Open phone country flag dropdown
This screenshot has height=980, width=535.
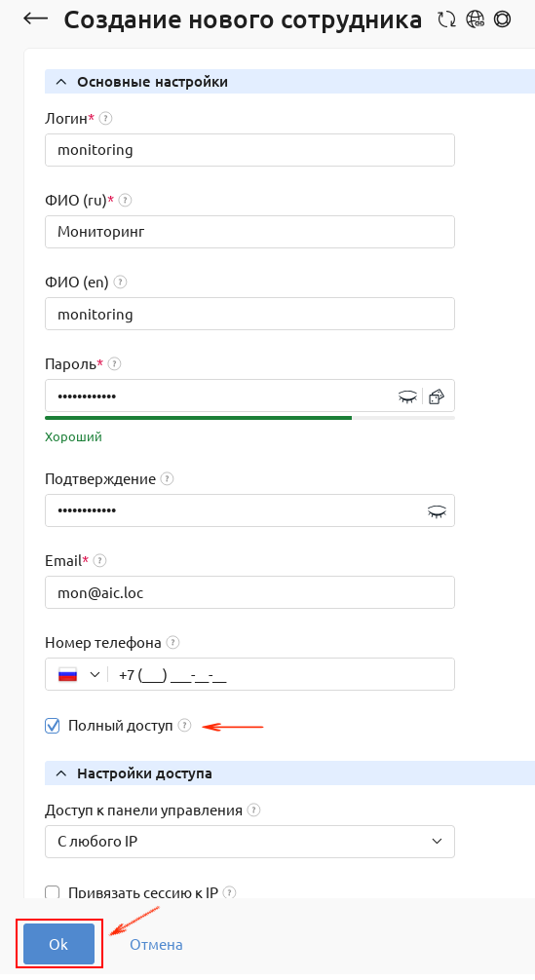(x=79, y=674)
